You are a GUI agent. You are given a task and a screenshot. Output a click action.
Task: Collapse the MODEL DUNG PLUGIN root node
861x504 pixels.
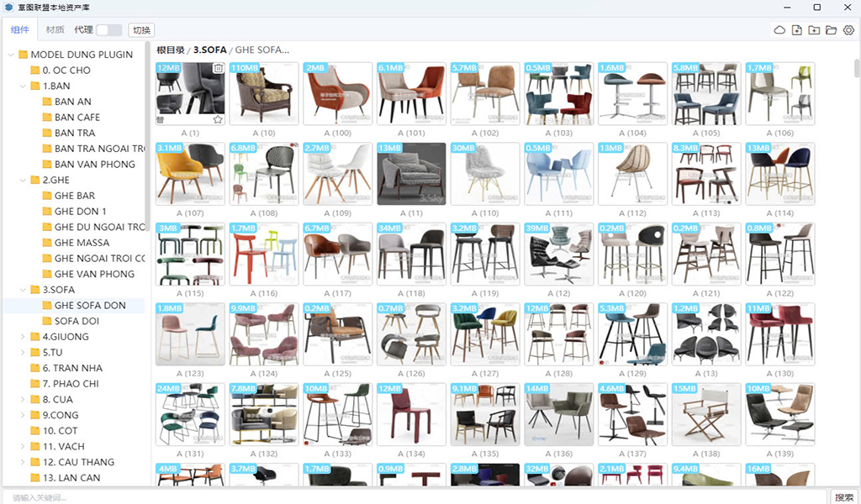tap(11, 55)
